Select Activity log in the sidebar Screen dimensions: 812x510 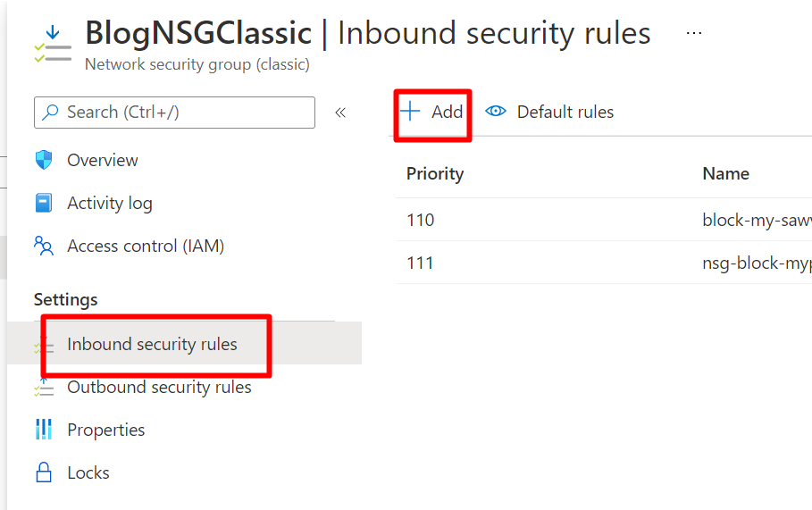[x=109, y=204]
